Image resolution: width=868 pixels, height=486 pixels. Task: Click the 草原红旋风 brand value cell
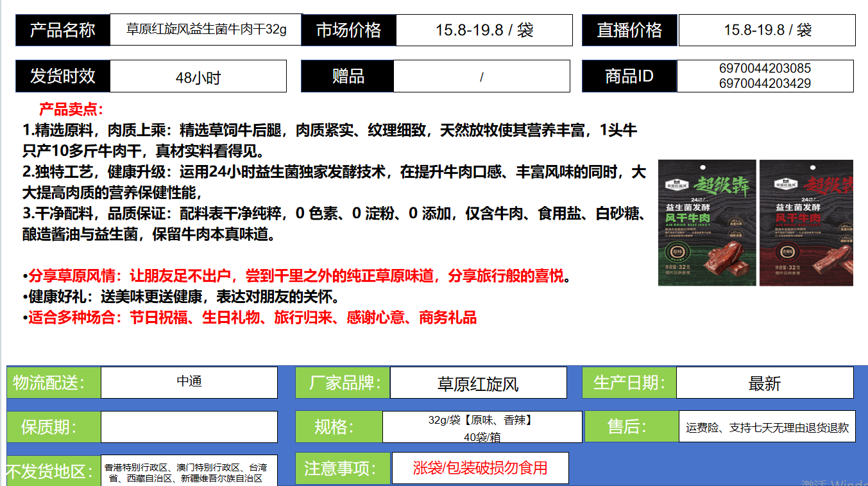pos(478,383)
